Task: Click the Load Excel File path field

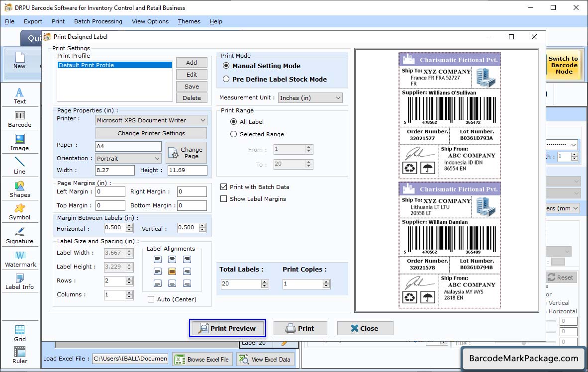Action: click(130, 359)
